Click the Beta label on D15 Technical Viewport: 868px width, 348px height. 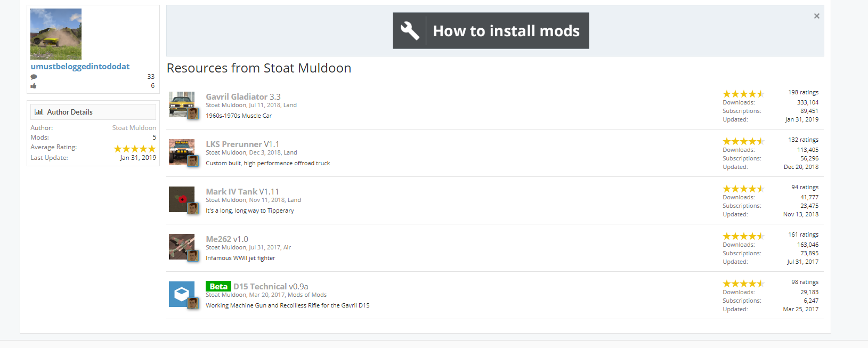click(218, 286)
